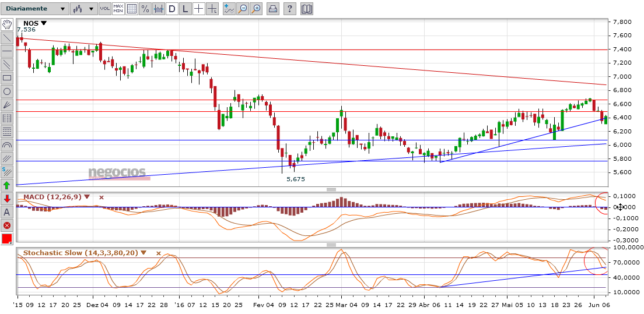The width and height of the screenshot is (644, 314).
Task: Open the candlestick chart type dropdown
Action: click(83, 9)
